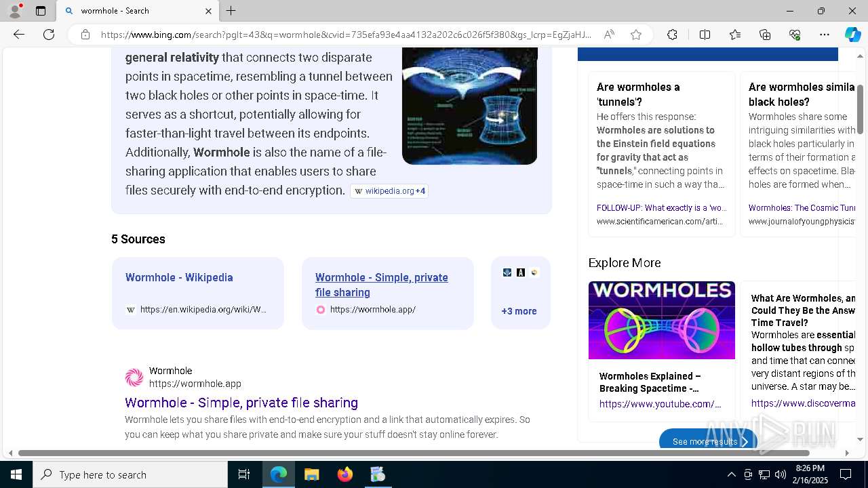
Task: Click the 'Explore More' heading
Action: (625, 262)
